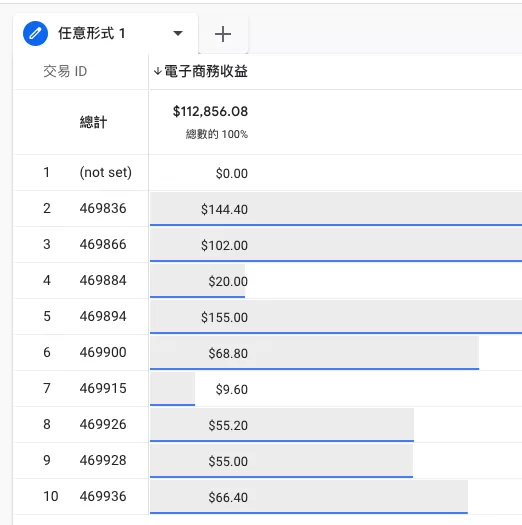Click the $20.00 revenue cell
This screenshot has height=525, width=522.
(x=228, y=282)
